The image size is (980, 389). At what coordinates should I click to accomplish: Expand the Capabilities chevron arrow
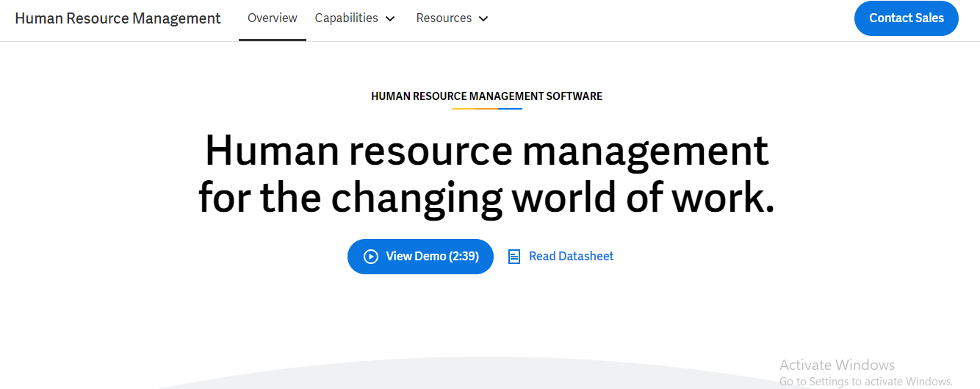pos(390,18)
